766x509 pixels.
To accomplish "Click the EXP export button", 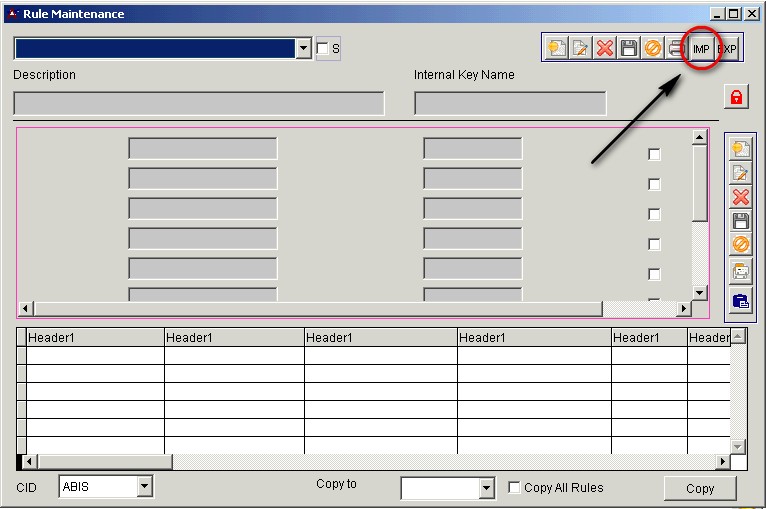I will point(727,48).
